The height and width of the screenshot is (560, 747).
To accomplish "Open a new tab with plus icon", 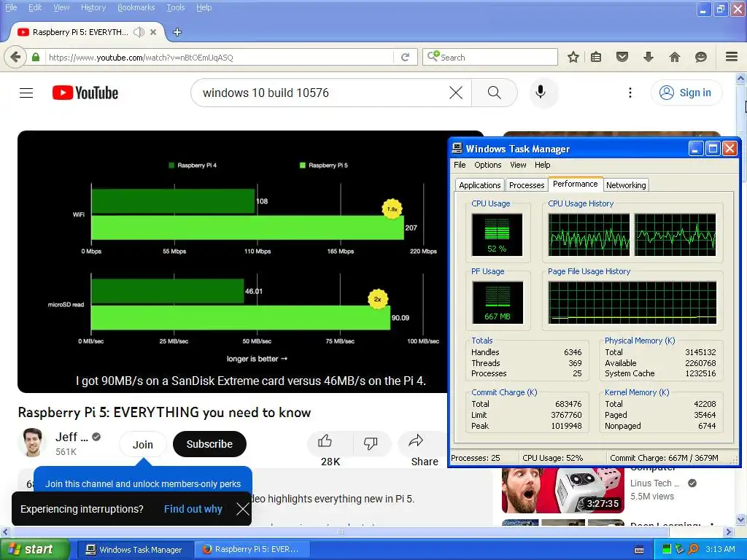I will pyautogui.click(x=177, y=32).
